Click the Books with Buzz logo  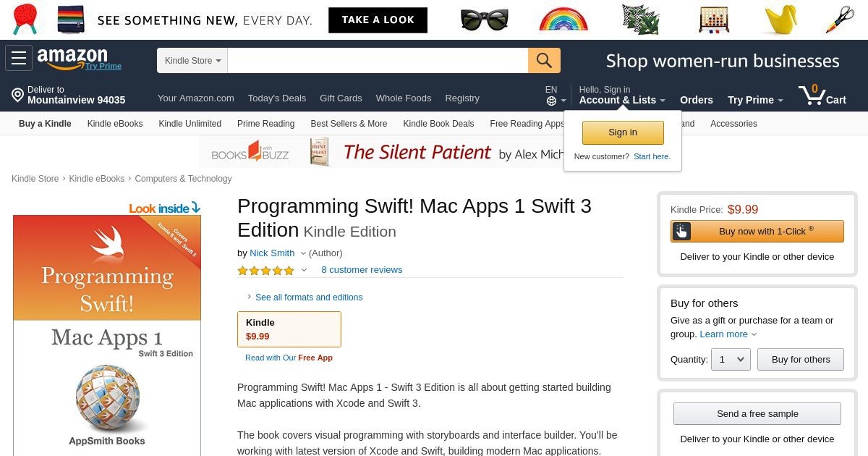pos(250,152)
